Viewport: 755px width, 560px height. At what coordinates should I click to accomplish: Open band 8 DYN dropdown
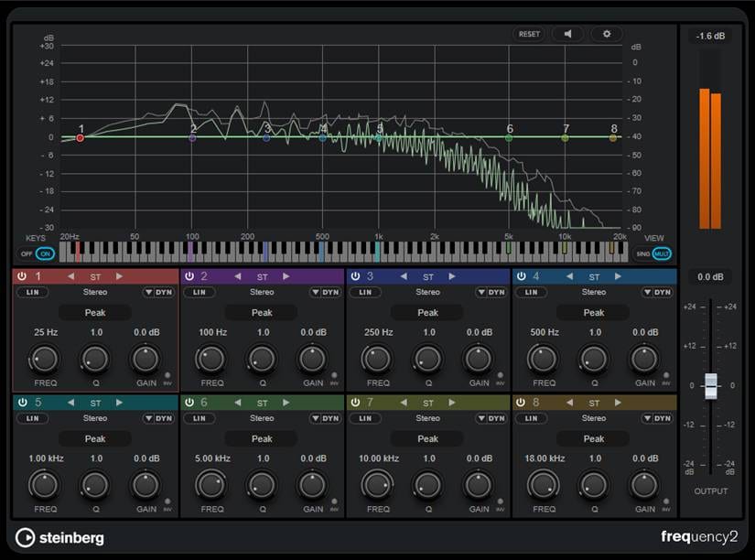point(657,418)
